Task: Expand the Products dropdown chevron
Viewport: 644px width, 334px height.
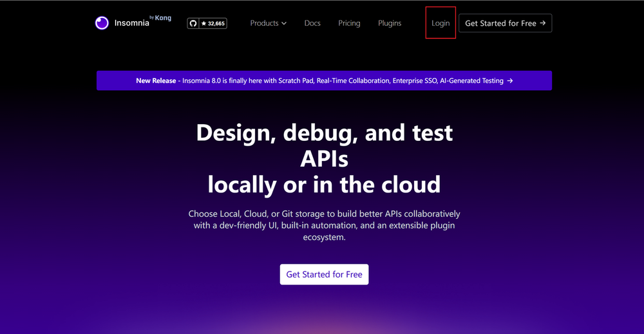Action: coord(284,24)
